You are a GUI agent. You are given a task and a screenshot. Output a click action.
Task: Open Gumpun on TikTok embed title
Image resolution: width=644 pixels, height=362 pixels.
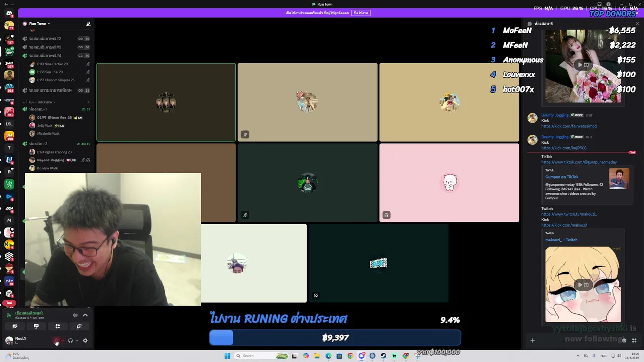pos(561,177)
